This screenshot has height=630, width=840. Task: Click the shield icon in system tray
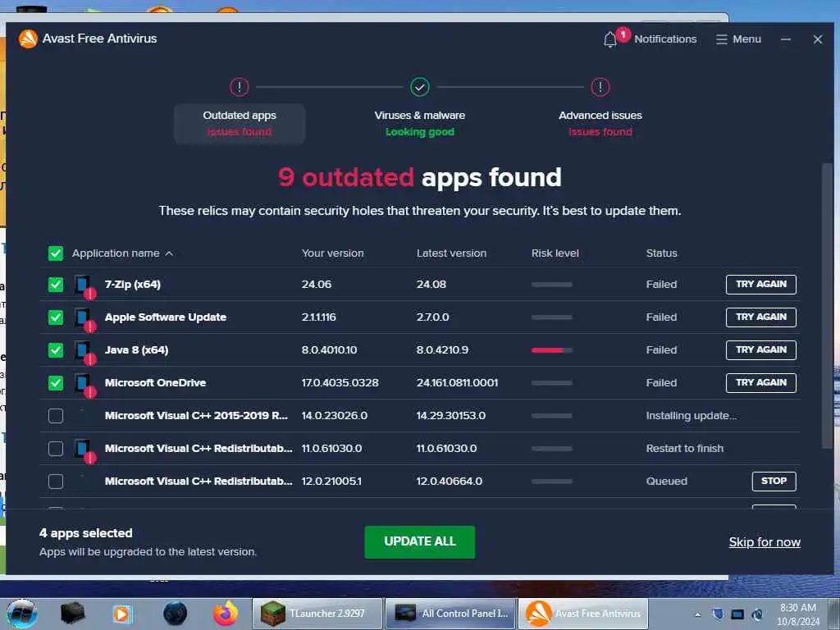[718, 614]
